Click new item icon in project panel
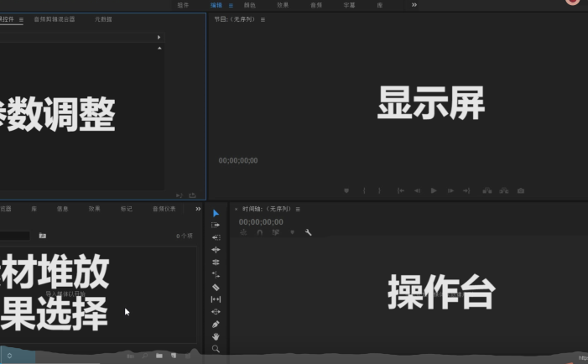Image resolution: width=588 pixels, height=364 pixels. (174, 356)
